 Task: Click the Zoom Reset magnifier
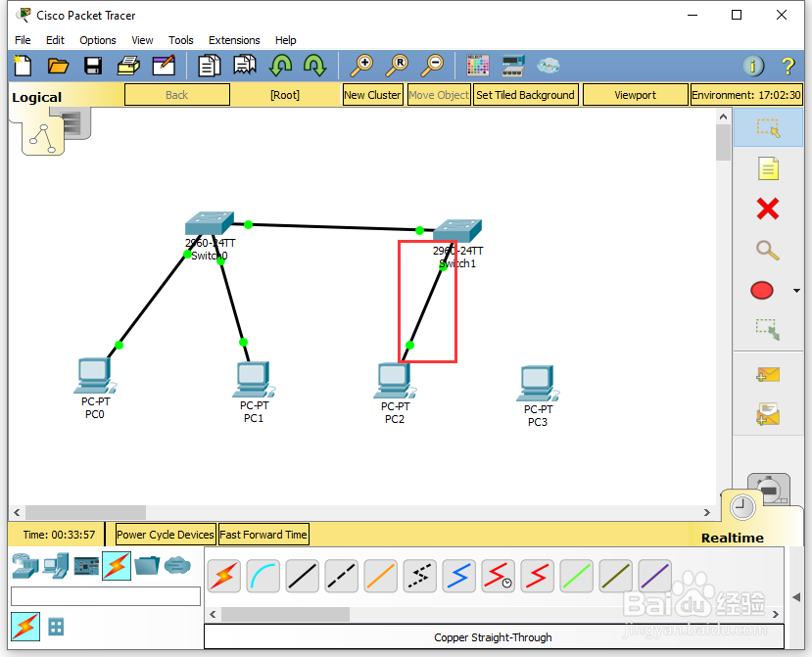[x=398, y=66]
